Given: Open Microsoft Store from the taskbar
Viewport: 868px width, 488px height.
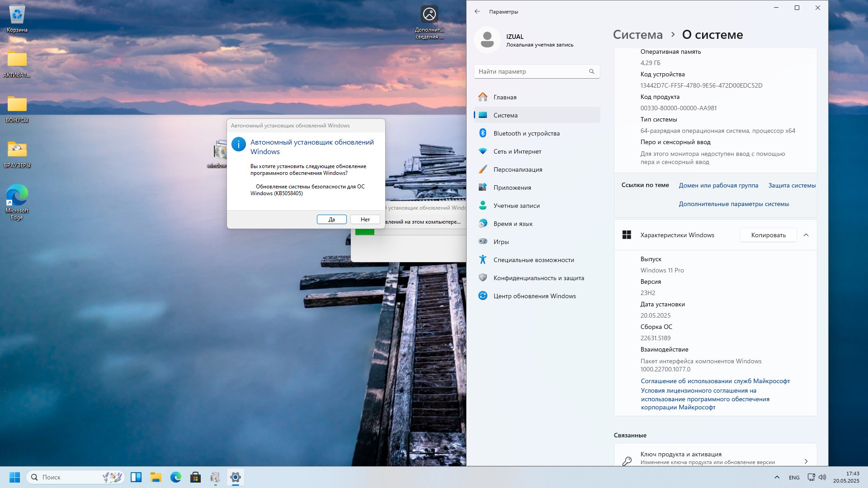Looking at the screenshot, I should (195, 477).
